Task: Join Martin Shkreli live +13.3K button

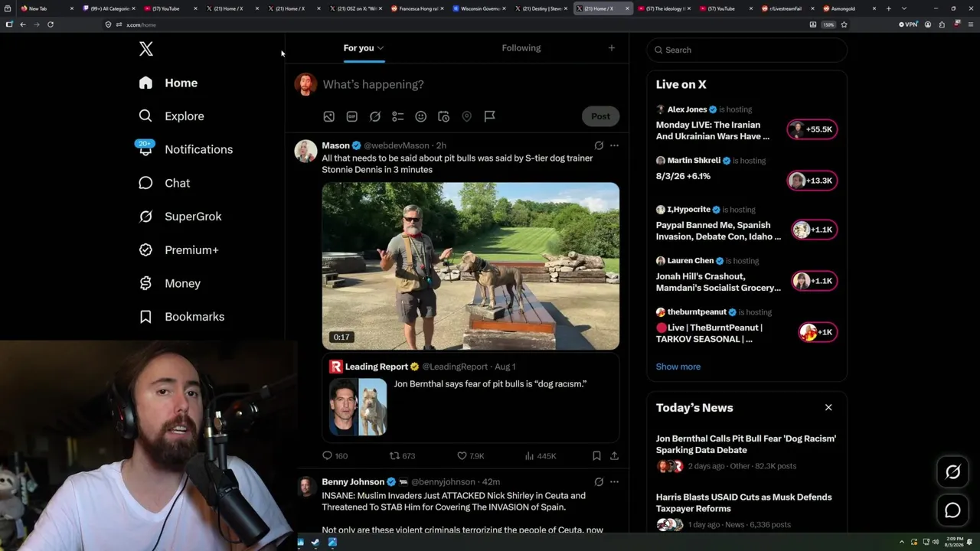Action: pos(812,181)
